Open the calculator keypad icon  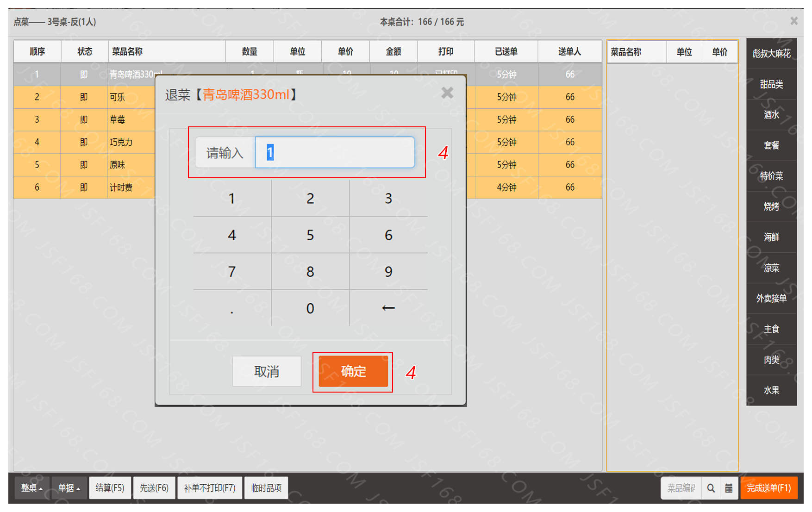pyautogui.click(x=729, y=488)
